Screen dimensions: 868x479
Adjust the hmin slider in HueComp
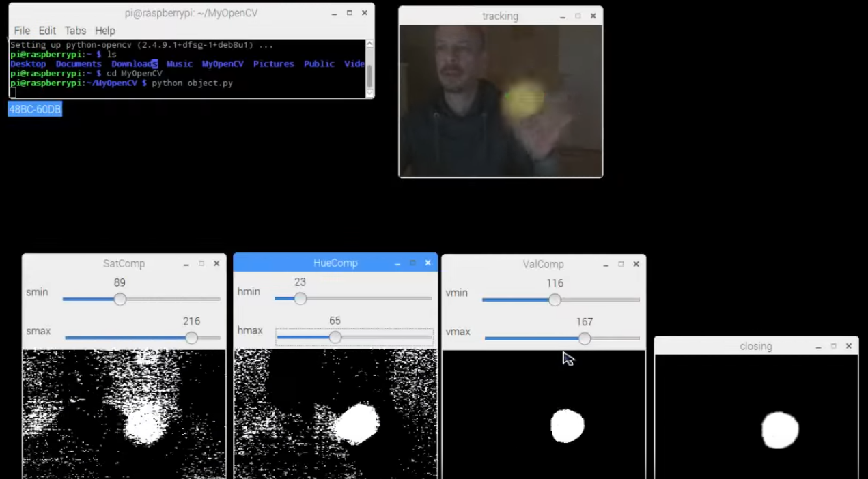(x=300, y=299)
